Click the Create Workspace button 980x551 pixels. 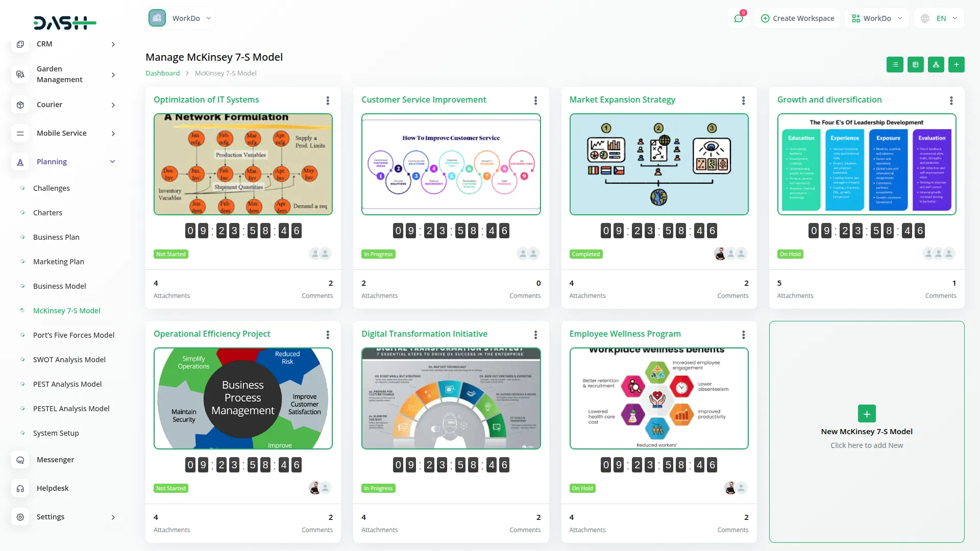point(797,18)
